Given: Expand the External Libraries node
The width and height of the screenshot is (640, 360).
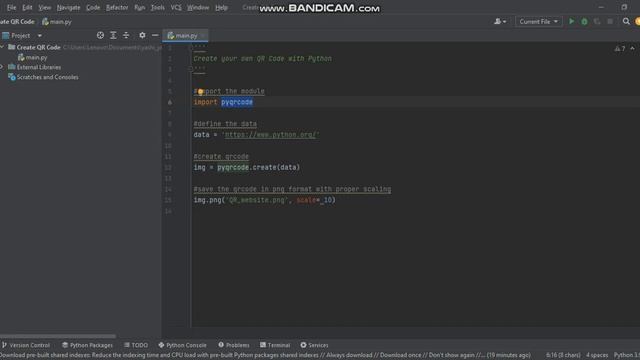Looking at the screenshot, I should pos(2,67).
